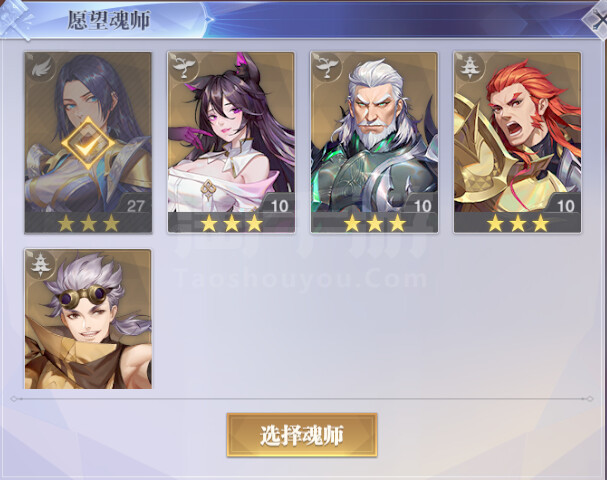Close the 愿望魂师 panel with X icon

597,21
